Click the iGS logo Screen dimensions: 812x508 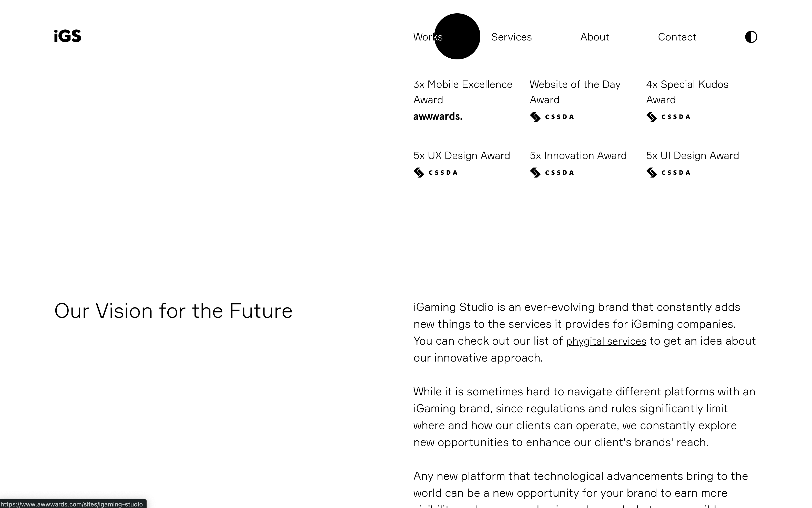pos(68,36)
